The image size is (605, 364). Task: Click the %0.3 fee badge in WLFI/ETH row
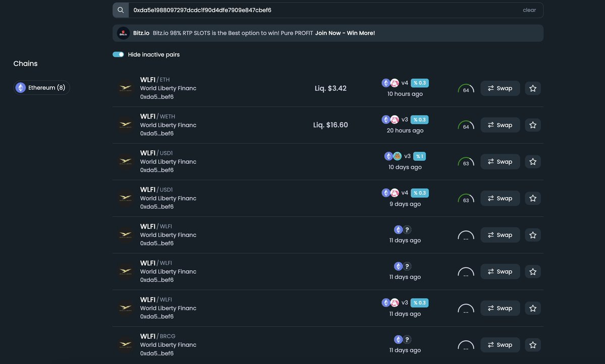[x=419, y=83]
